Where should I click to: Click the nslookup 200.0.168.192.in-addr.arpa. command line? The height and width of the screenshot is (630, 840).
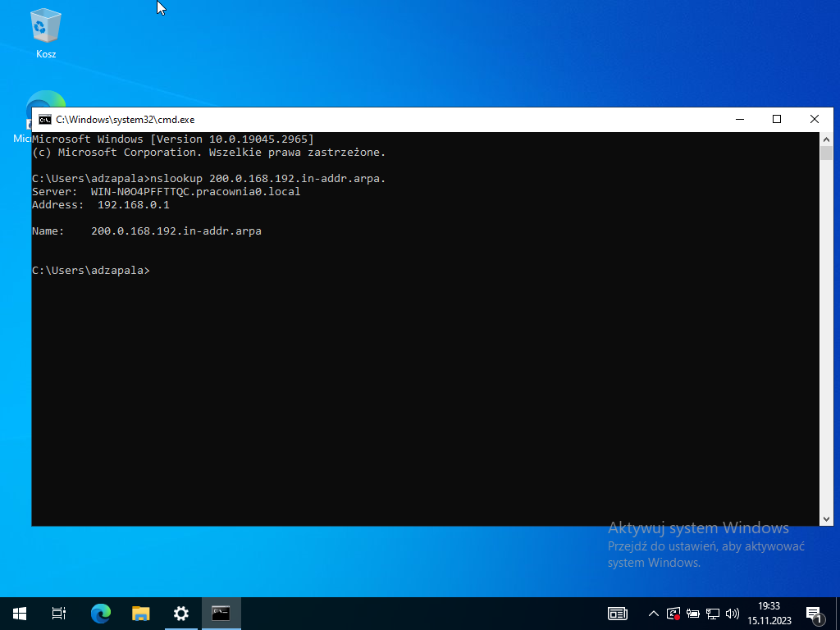[x=209, y=178]
